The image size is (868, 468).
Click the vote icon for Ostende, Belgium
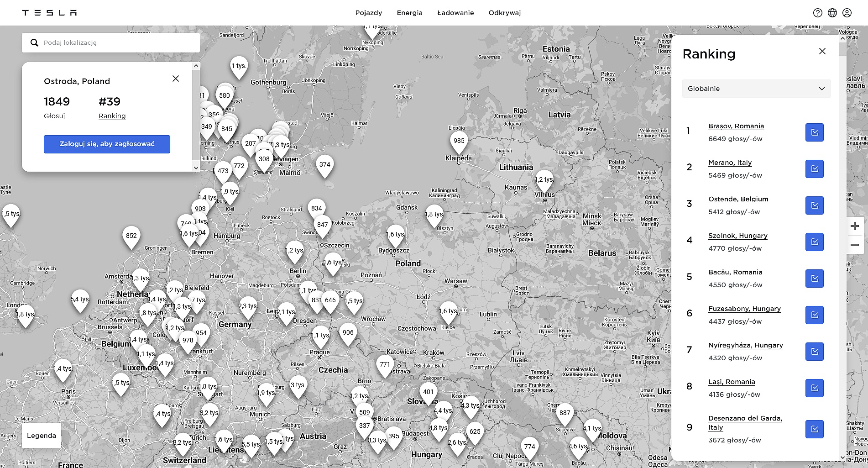click(x=815, y=205)
